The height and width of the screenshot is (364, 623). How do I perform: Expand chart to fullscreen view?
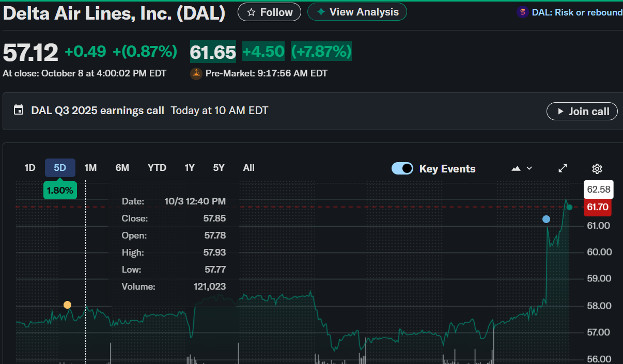[x=563, y=168]
